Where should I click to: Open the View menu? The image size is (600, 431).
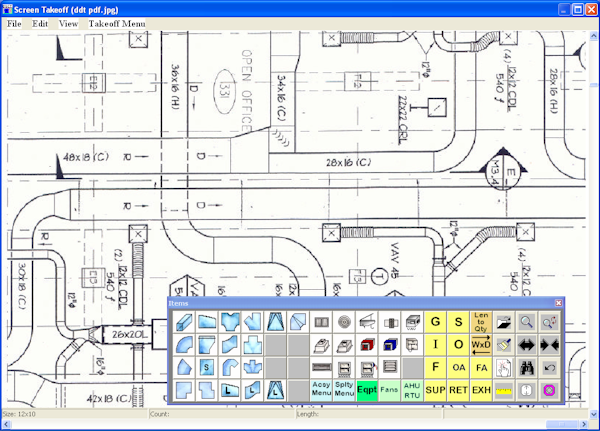coord(68,22)
